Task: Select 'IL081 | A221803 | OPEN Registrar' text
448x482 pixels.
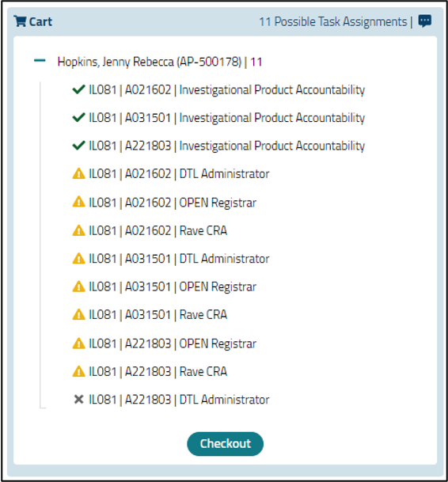Action: (173, 343)
